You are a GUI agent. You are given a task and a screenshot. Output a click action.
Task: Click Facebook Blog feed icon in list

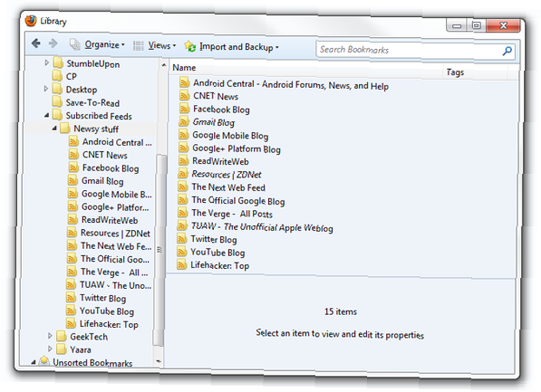click(x=184, y=109)
